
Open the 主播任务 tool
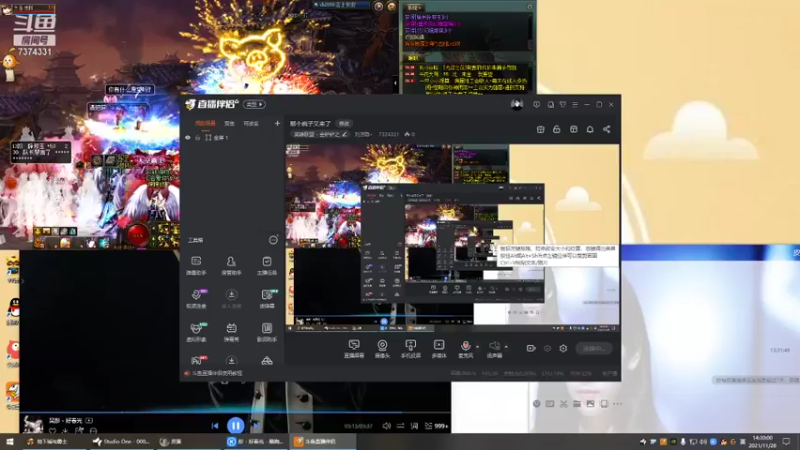tap(266, 265)
